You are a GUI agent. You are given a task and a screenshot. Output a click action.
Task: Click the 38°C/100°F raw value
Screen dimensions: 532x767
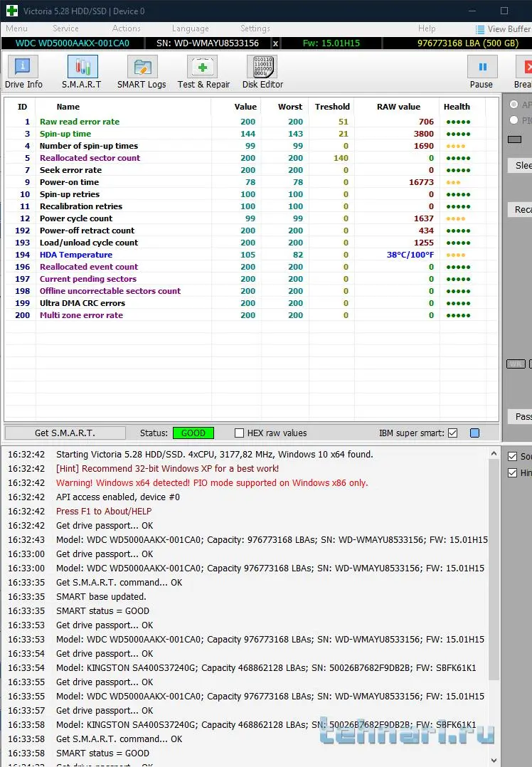coord(410,255)
